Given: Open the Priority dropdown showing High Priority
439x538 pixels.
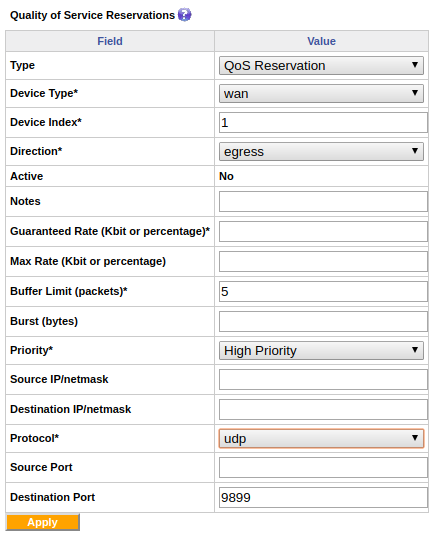Looking at the screenshot, I should point(321,350).
